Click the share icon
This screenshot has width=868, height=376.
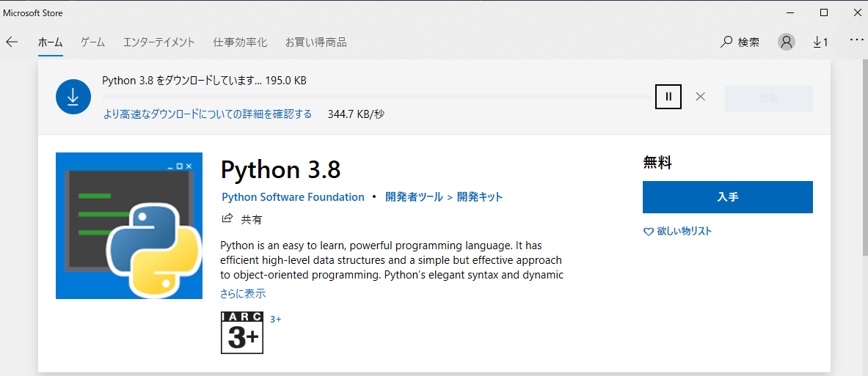tap(227, 218)
